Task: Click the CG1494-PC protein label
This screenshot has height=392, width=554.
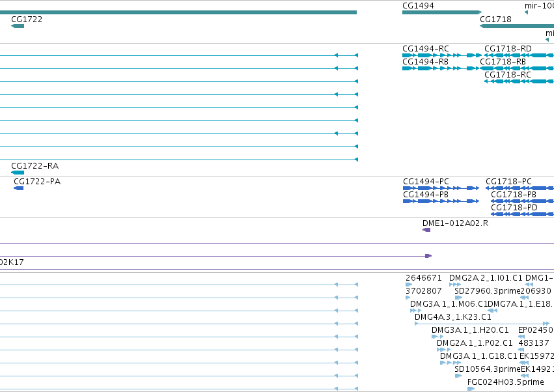Action: (426, 182)
